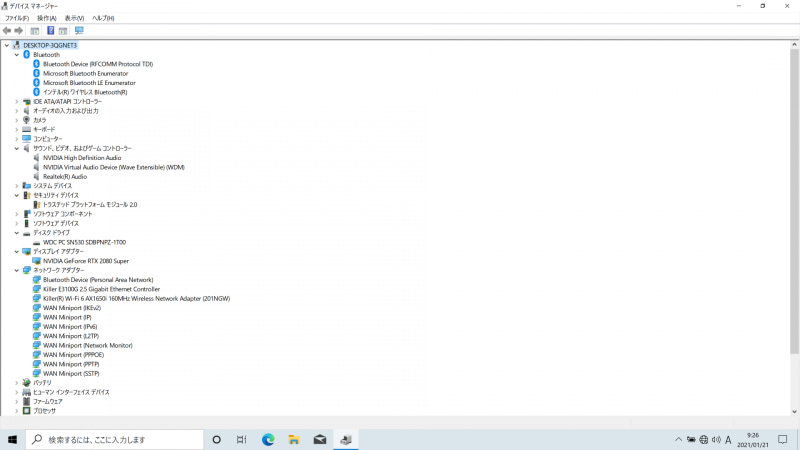This screenshot has height=450, width=800.
Task: Select WAN Miniport (SSTP)
Action: [x=71, y=373]
